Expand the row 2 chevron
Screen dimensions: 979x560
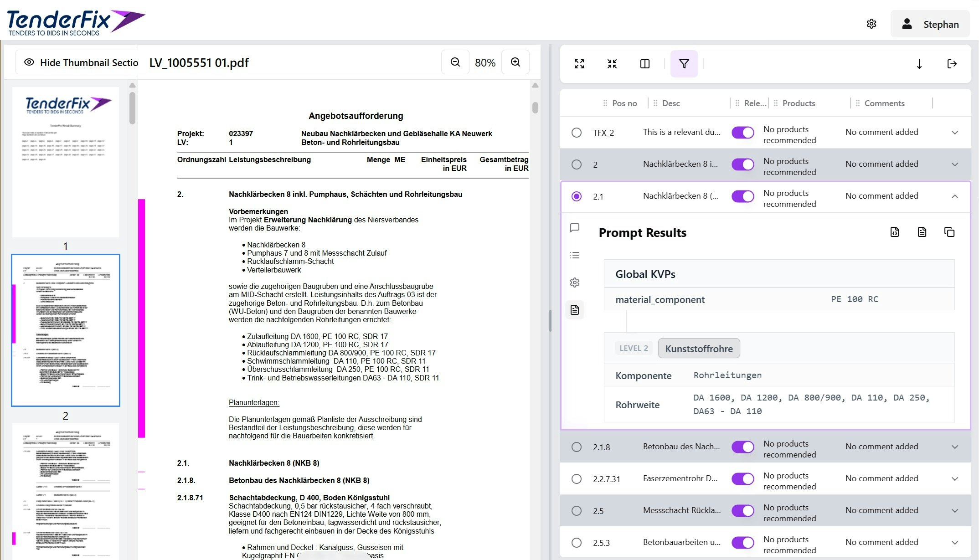(x=954, y=164)
